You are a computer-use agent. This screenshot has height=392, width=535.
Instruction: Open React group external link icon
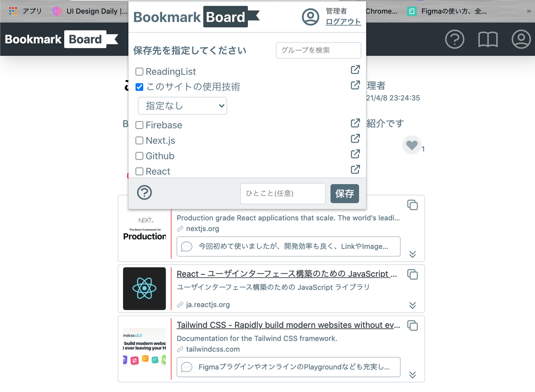coord(355,170)
